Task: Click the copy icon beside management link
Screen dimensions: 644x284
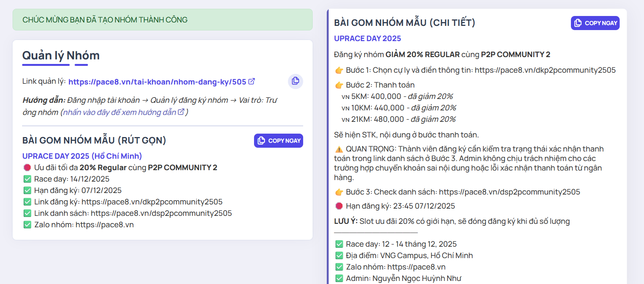Action: coord(295,81)
